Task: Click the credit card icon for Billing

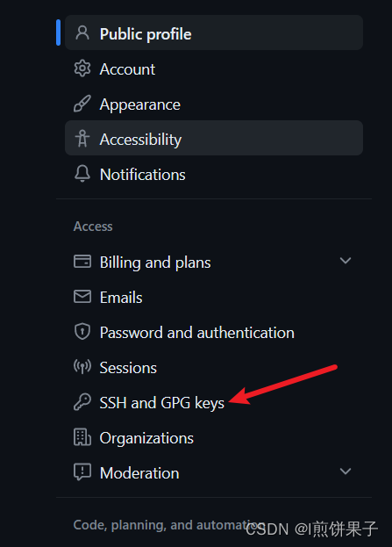Action: tap(82, 262)
